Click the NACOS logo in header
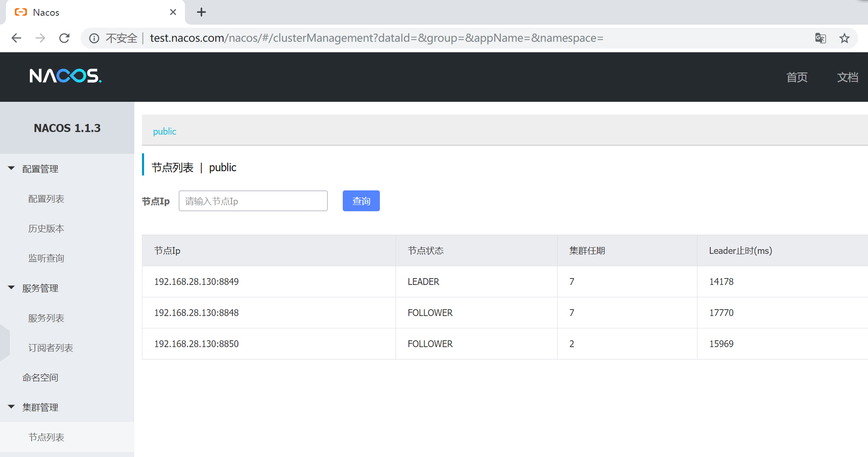This screenshot has height=457, width=868. 65,76
